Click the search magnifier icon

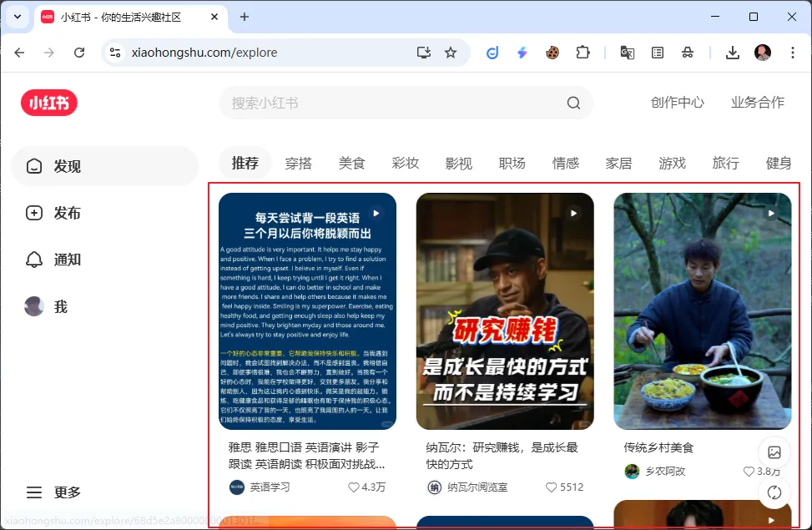tap(573, 103)
